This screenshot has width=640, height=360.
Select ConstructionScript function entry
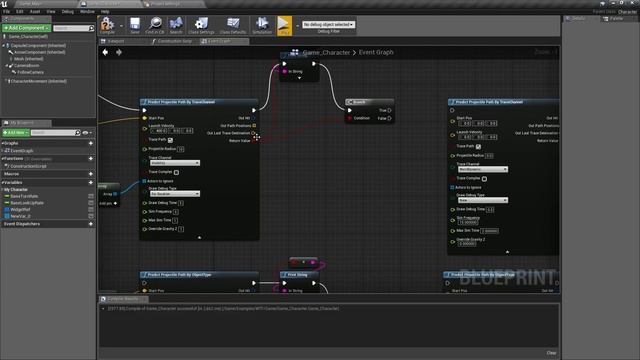(28, 167)
